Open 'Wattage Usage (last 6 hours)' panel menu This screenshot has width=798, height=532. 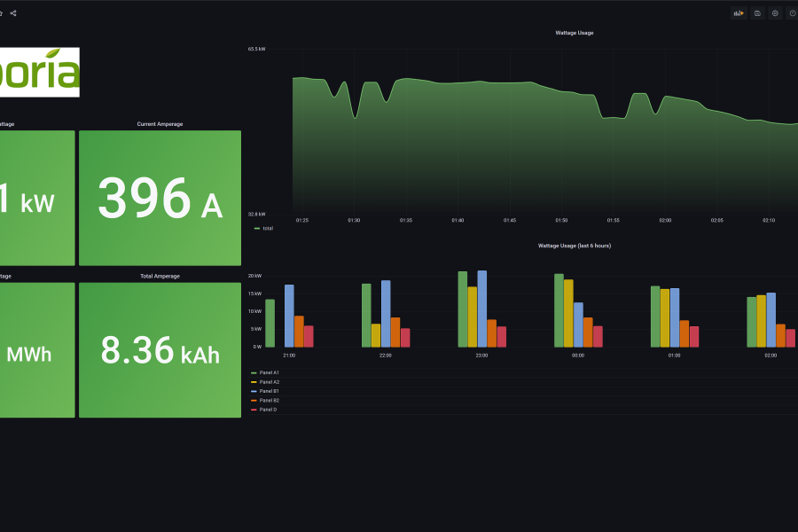574,246
